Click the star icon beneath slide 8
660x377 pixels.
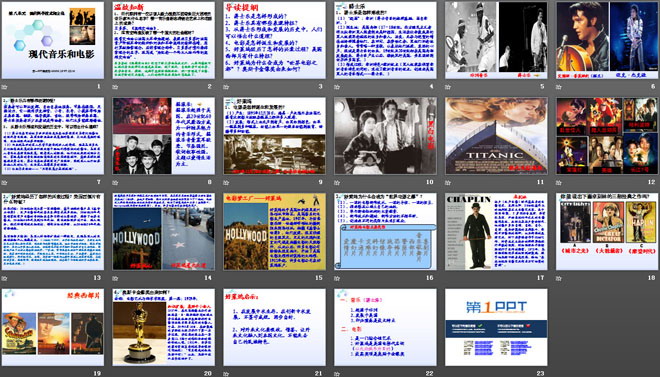pos(115,183)
